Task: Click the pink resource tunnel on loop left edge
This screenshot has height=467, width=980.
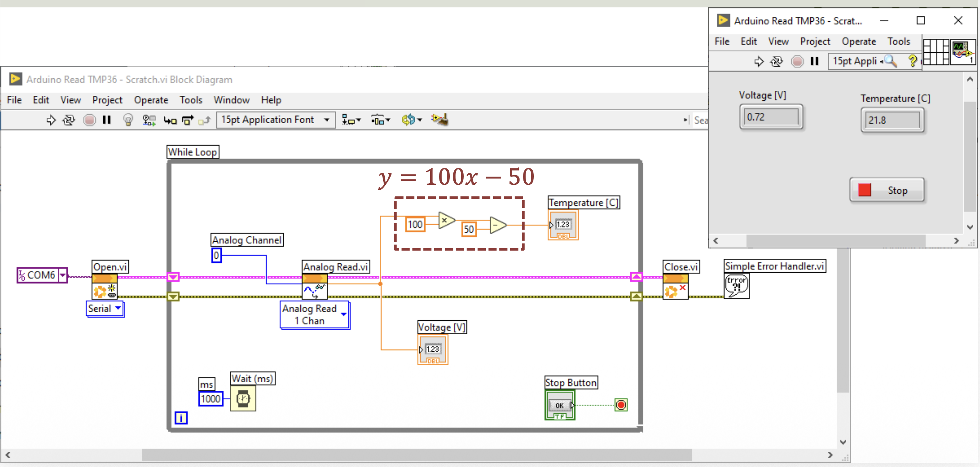Action: pyautogui.click(x=173, y=277)
